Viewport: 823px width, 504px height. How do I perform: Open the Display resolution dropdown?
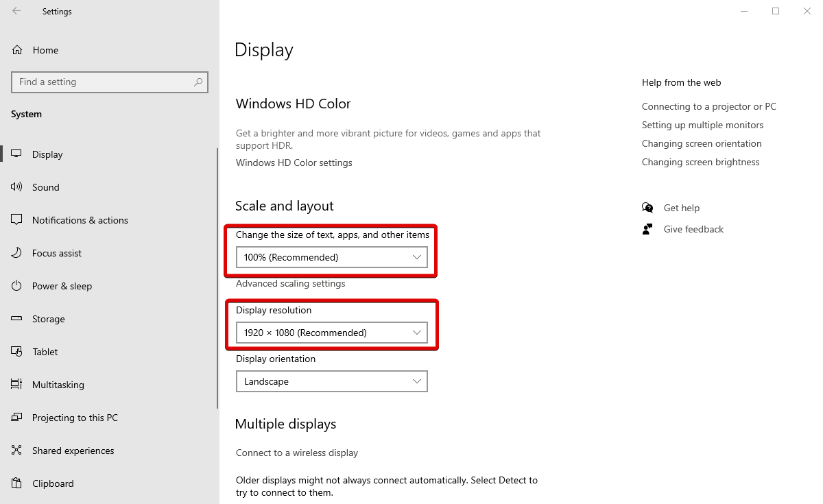[x=331, y=333]
